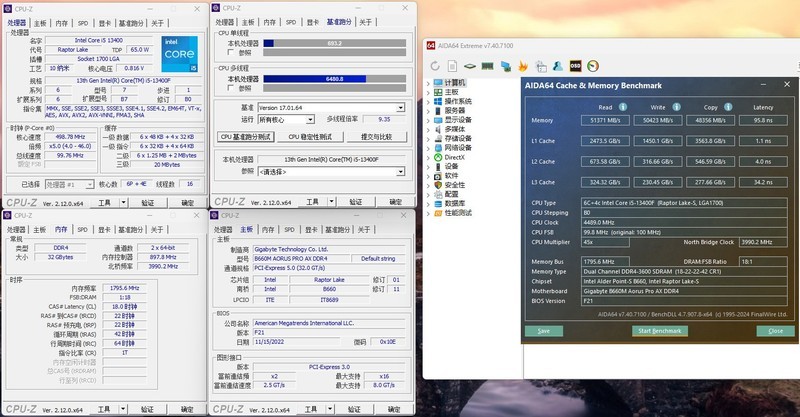Image resolution: width=800 pixels, height=417 pixels.
Task: Click multi-thread score bar showing 6480.8
Action: (335, 79)
